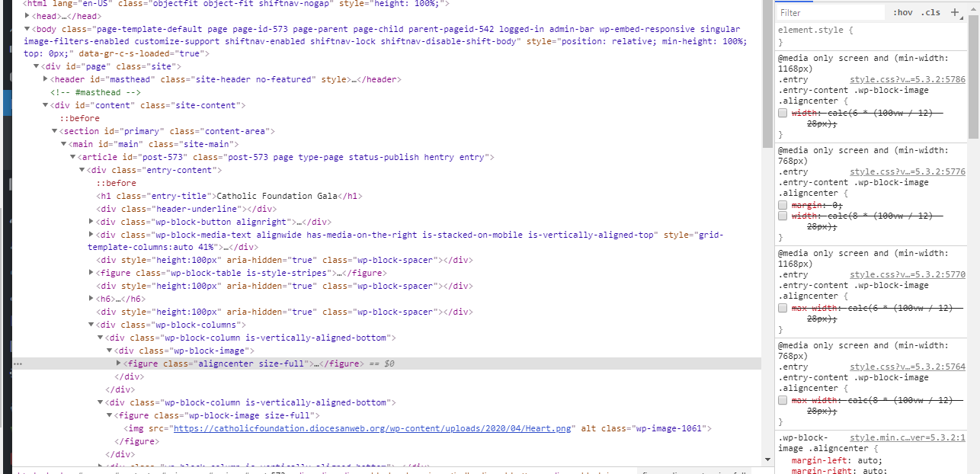This screenshot has height=474, width=980.
Task: Collapse the wp-block-columns div
Action: pos(91,325)
